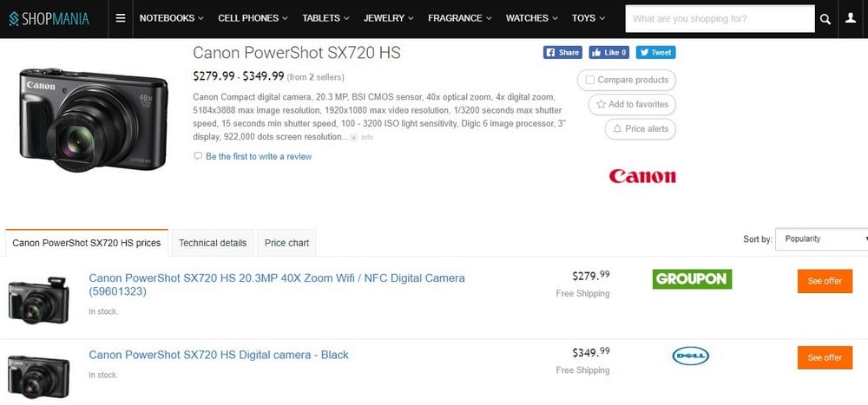The image size is (868, 405).
Task: Click the search magnifier icon
Action: [825, 19]
